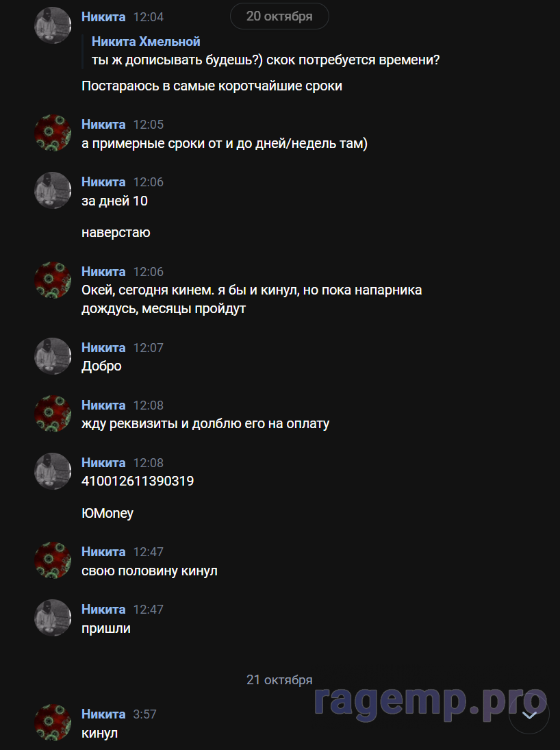Screen dimensions: 560x750
Task: Click masked avatar next to 'Добро'
Action: tap(53, 356)
